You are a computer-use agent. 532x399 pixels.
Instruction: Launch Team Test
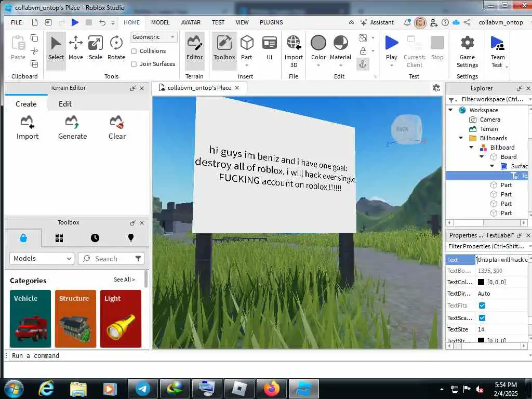pyautogui.click(x=498, y=51)
